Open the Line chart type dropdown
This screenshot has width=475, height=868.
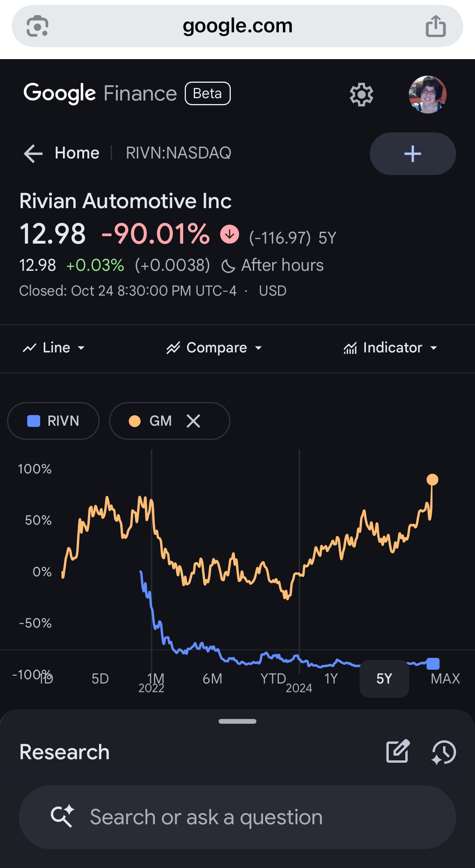point(54,348)
